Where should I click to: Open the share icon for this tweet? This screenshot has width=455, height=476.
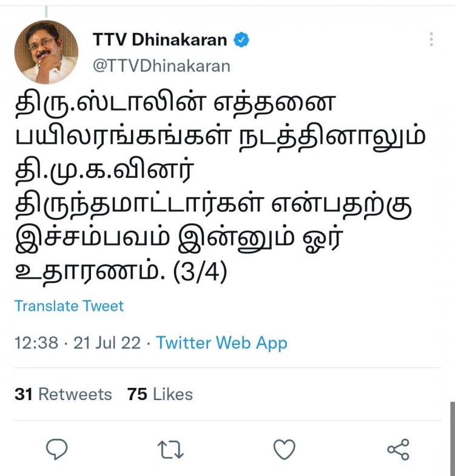[398, 449]
